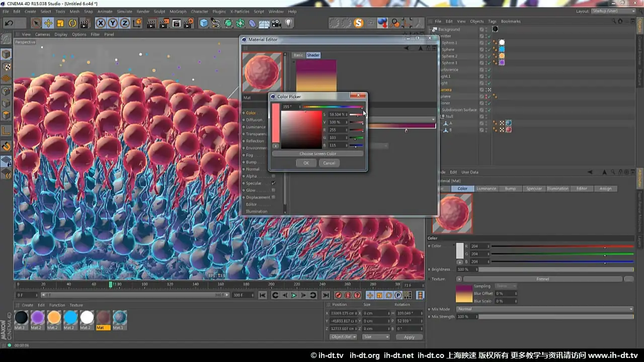The width and height of the screenshot is (644, 362).
Task: Switch to Basic tab in Material Editor
Action: point(298,55)
